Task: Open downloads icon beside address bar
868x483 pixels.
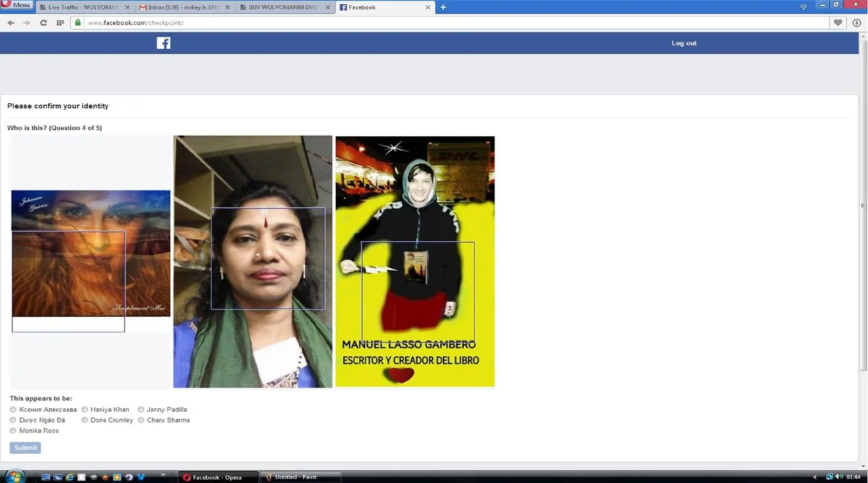Action: point(857,22)
